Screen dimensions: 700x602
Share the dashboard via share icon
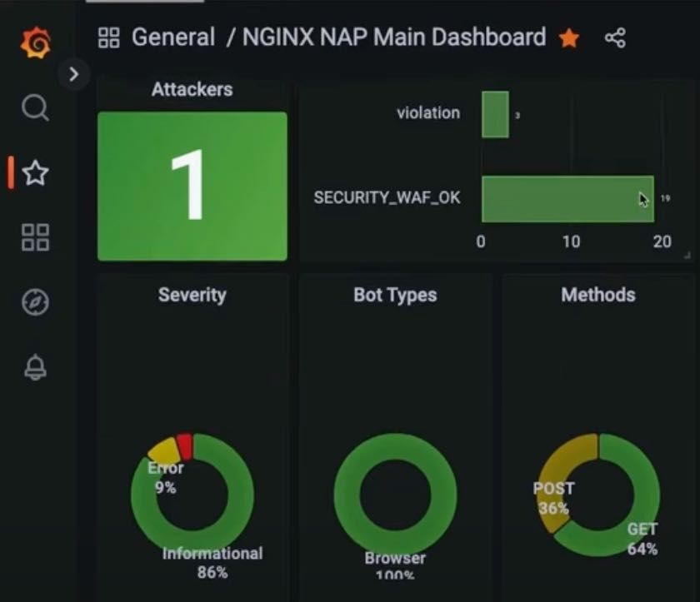[x=615, y=37]
